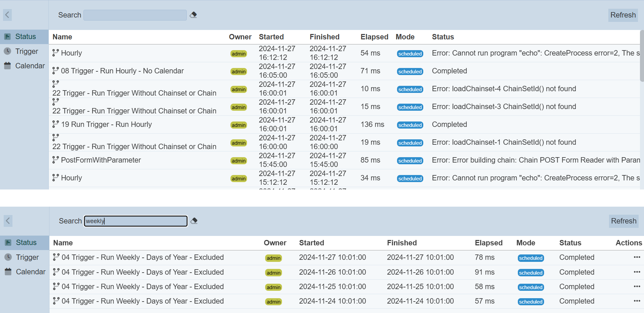Open Trigger in the sidebar of the unfiltered list
This screenshot has width=644, height=313.
point(27,51)
